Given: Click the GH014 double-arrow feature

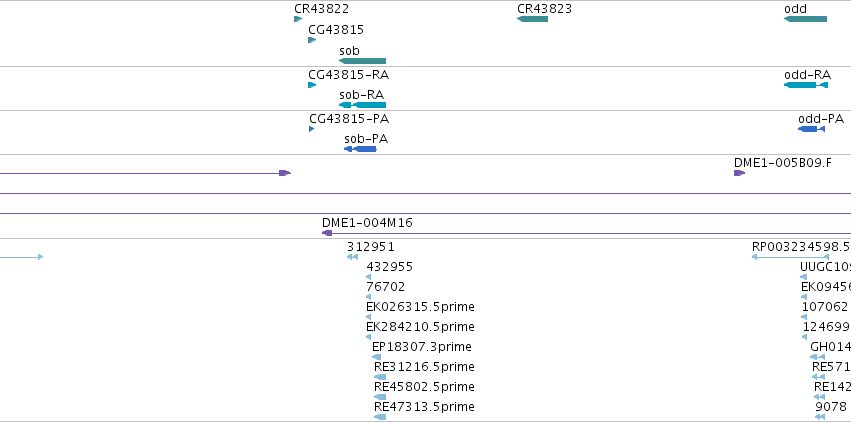Looking at the screenshot, I should pos(817,357).
